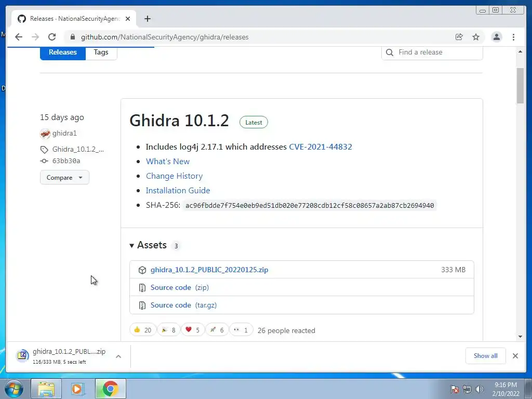Open the Action Center flag icon

pos(455,389)
